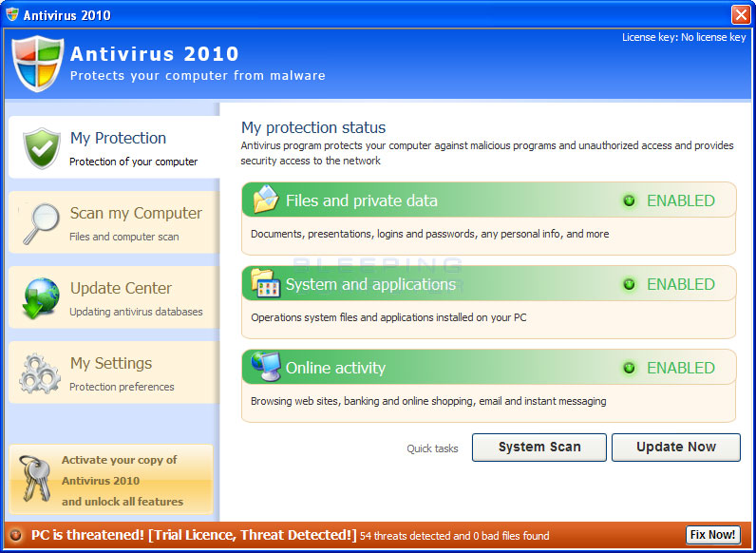
Task: Click the PC is threatened! warning text
Action: (x=194, y=535)
